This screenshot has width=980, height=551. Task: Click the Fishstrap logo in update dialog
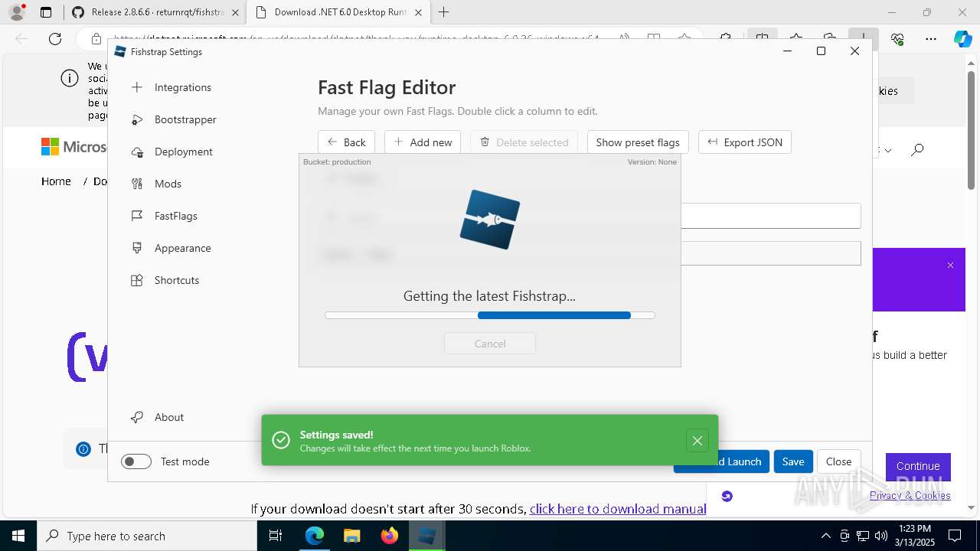490,220
